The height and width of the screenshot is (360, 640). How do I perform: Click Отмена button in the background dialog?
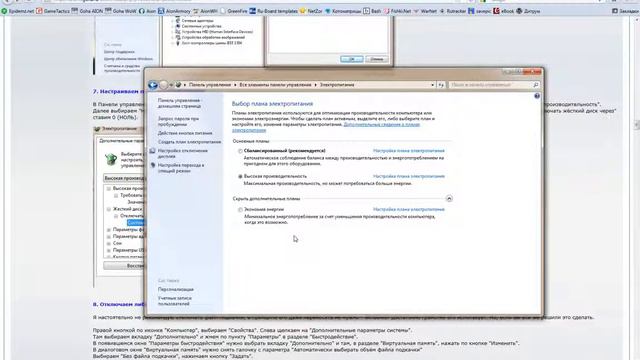[376, 59]
